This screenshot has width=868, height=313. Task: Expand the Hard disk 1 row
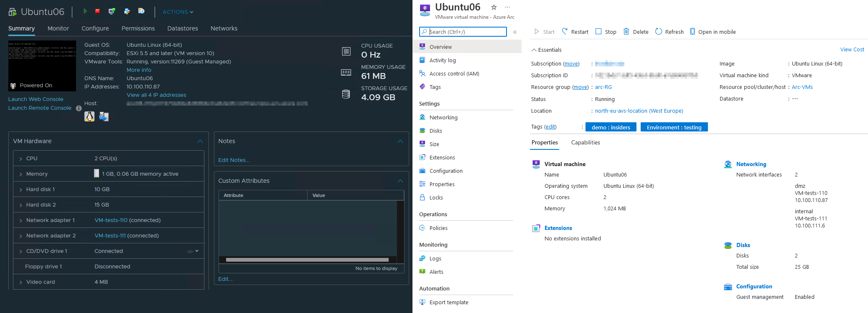20,190
